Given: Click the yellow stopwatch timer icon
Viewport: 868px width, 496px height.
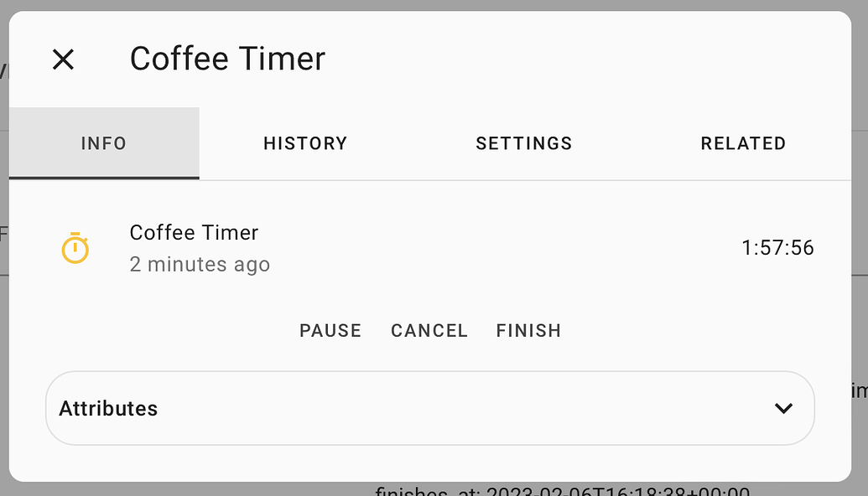Looking at the screenshot, I should click(76, 248).
